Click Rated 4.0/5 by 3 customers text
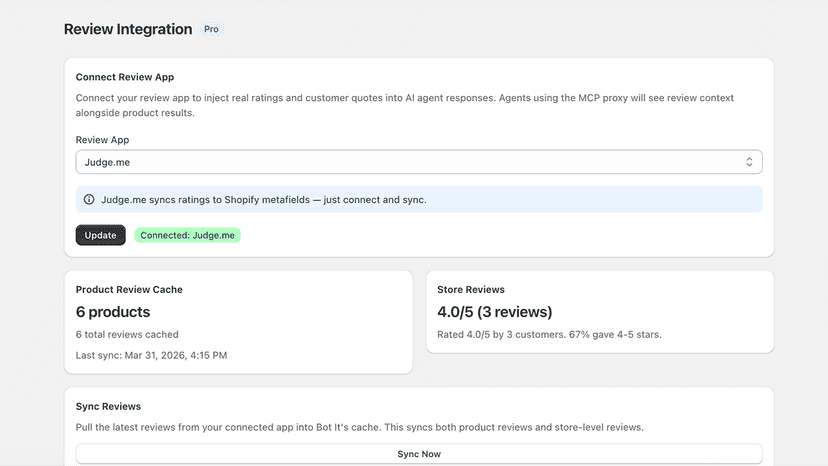The height and width of the screenshot is (466, 828). coord(549,334)
